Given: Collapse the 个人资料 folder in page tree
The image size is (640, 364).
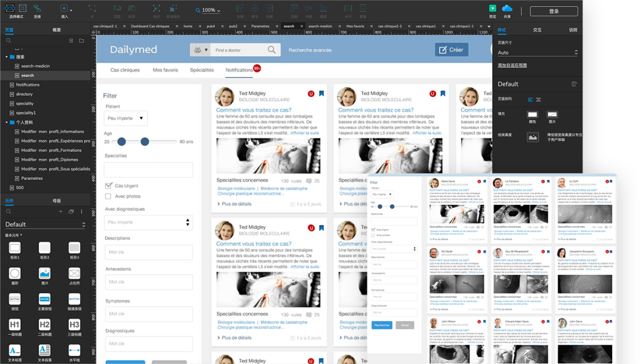Looking at the screenshot, I should pyautogui.click(x=7, y=123).
